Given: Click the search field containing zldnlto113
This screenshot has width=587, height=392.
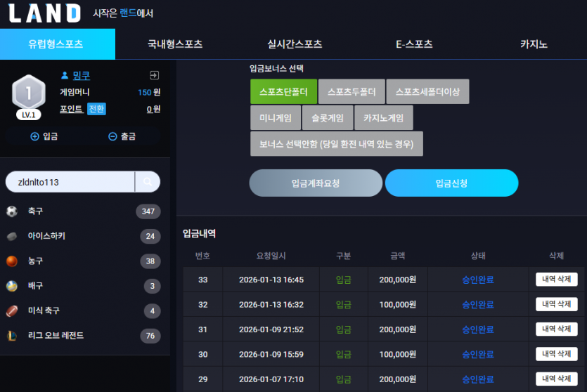Looking at the screenshot, I should pyautogui.click(x=70, y=182).
